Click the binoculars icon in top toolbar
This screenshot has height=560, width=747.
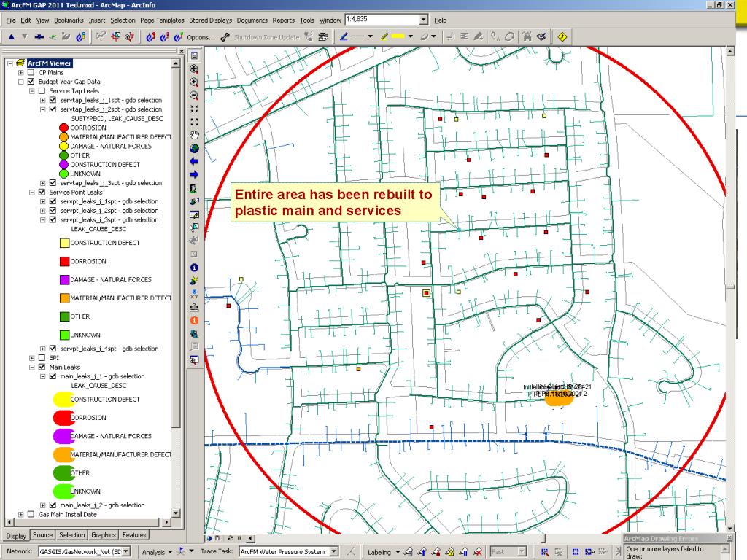click(x=527, y=36)
